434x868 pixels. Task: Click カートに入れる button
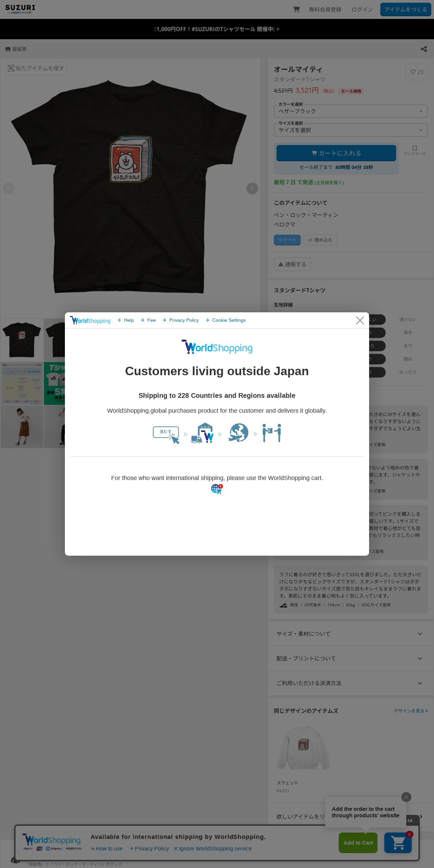[336, 153]
